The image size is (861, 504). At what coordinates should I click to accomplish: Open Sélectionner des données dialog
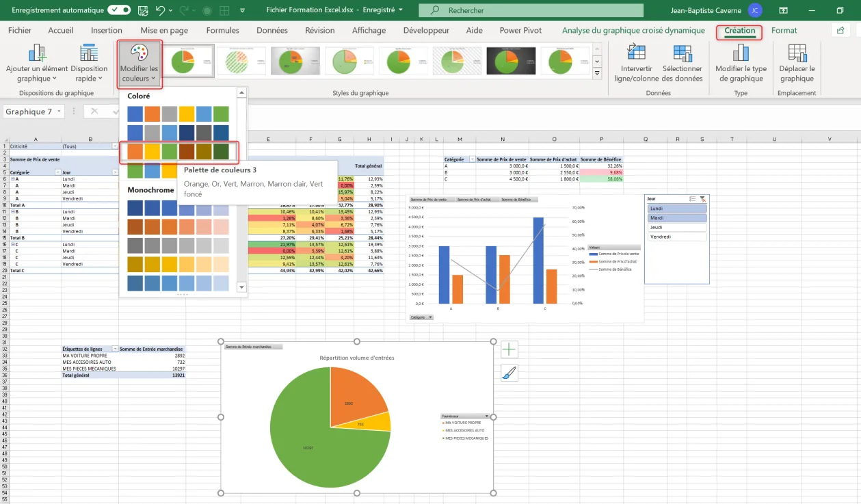pos(682,64)
